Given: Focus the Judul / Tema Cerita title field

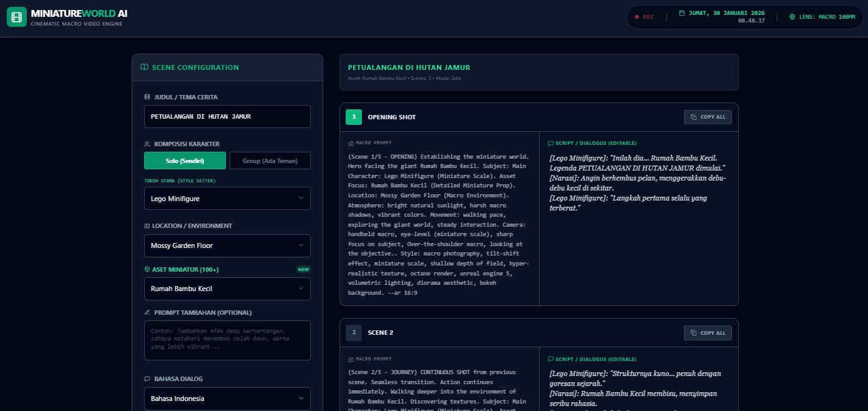Looking at the screenshot, I should point(227,117).
